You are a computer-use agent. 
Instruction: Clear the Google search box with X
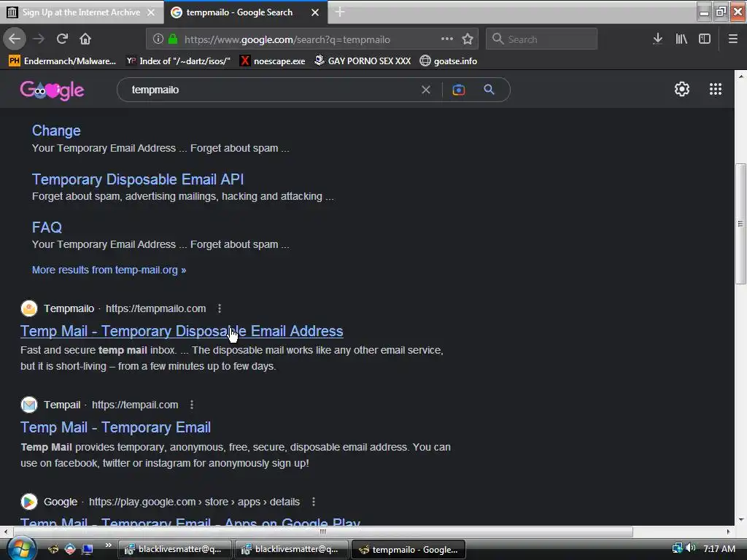point(426,90)
